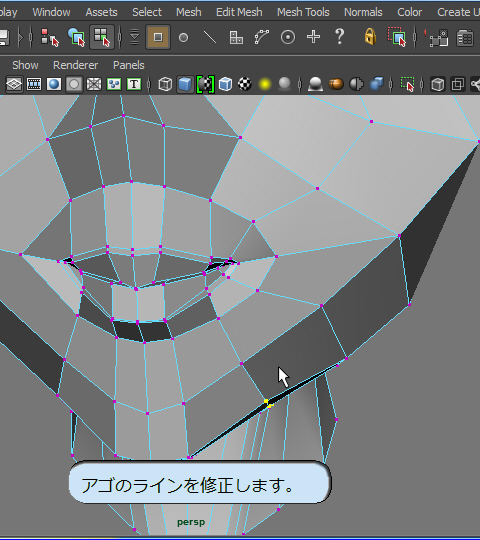Viewport: 480px width, 540px height.
Task: Click the film gate panel icon
Action: click(34, 84)
